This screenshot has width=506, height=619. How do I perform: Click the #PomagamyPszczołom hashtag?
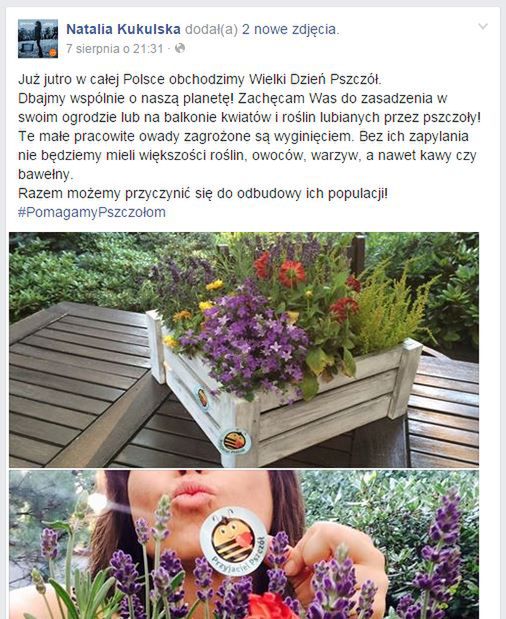coord(92,212)
